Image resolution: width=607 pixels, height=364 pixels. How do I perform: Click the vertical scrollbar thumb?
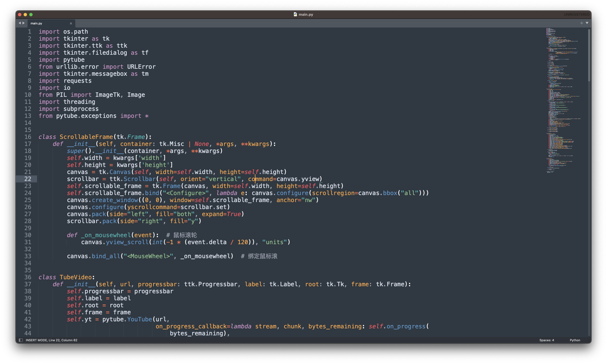pos(589,55)
